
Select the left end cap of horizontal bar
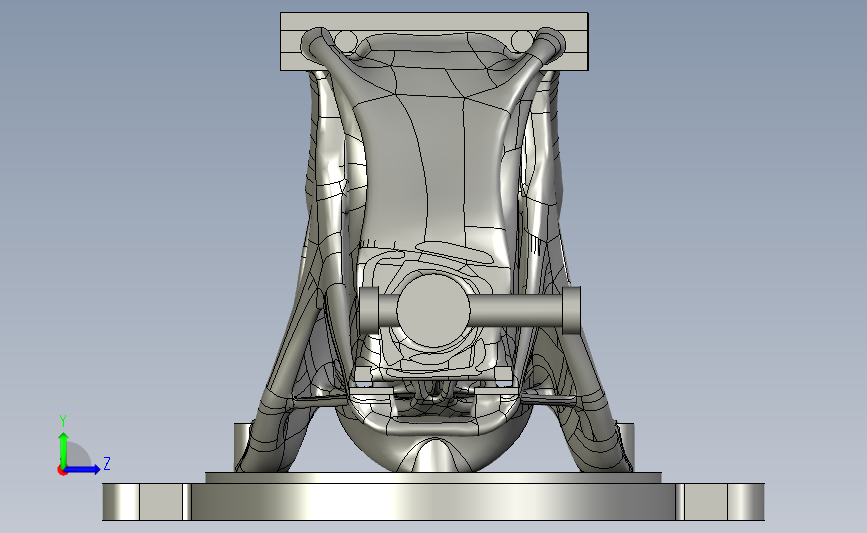[369, 310]
